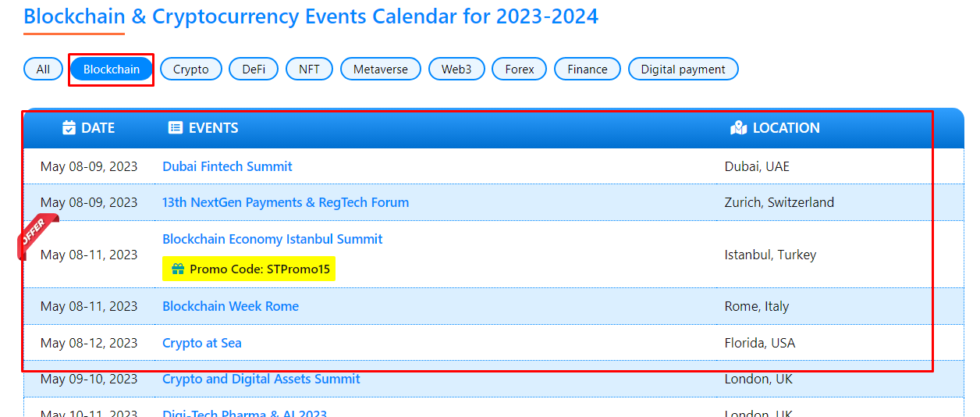Open Blockchain Economy Istanbul Summit link

point(272,239)
